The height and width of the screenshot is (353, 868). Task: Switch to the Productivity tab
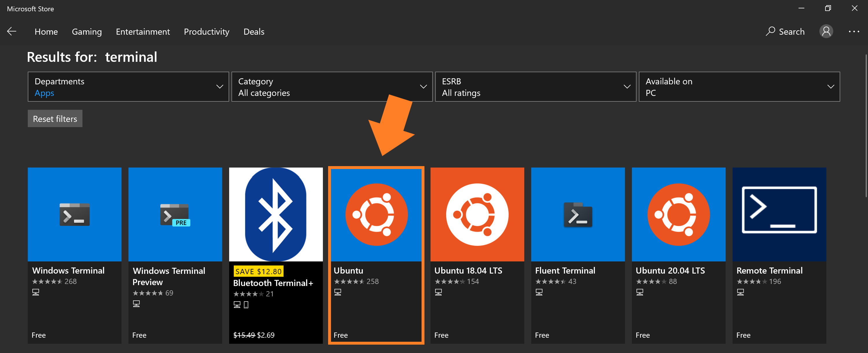[206, 32]
